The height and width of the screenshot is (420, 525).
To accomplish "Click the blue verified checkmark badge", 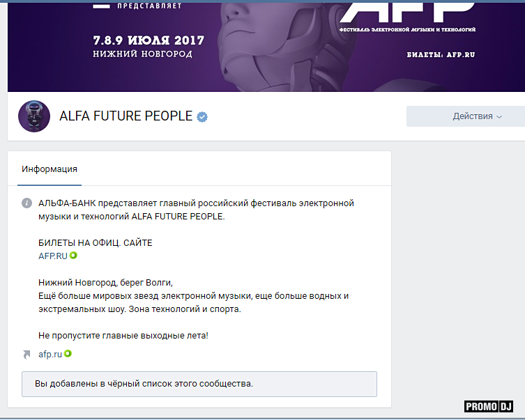I will 202,117.
